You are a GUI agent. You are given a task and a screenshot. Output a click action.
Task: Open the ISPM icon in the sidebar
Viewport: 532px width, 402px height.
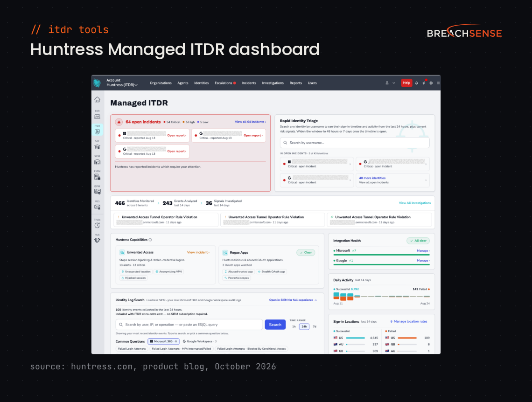[x=98, y=192]
